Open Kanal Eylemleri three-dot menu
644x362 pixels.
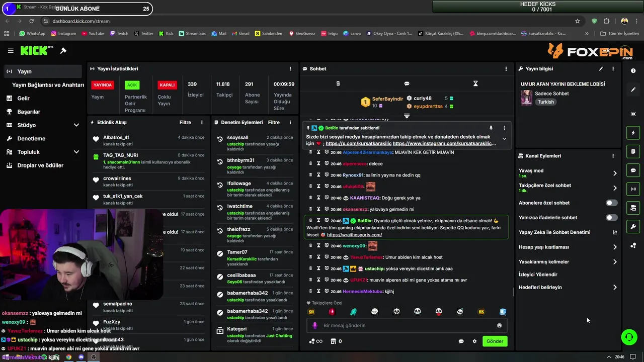[613, 156]
